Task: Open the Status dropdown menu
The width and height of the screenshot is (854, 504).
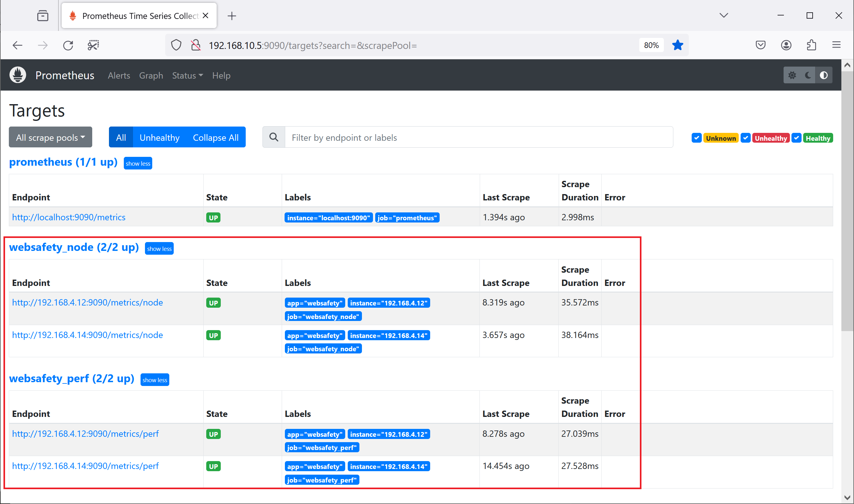Action: tap(187, 75)
